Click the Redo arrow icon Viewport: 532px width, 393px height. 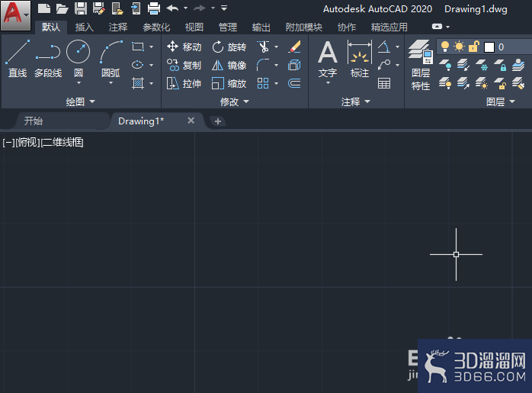tap(200, 8)
